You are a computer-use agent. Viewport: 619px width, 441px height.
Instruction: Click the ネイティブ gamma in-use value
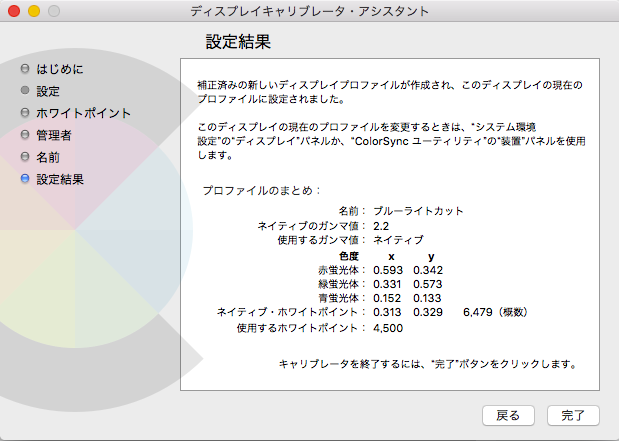click(398, 240)
